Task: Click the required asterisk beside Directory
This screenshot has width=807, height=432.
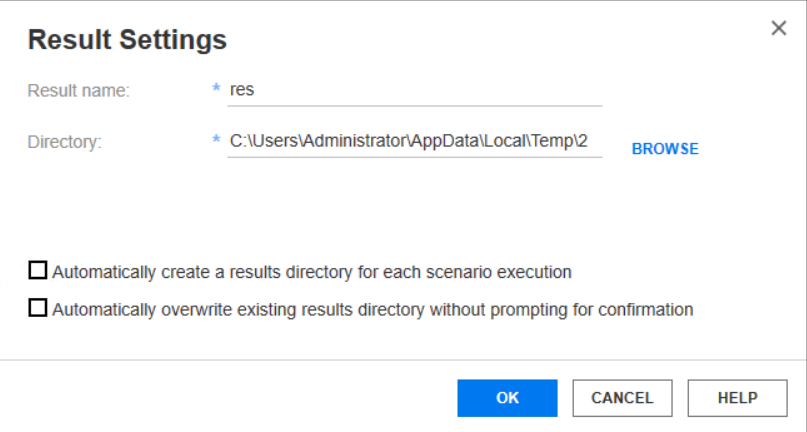Action: coord(216,142)
